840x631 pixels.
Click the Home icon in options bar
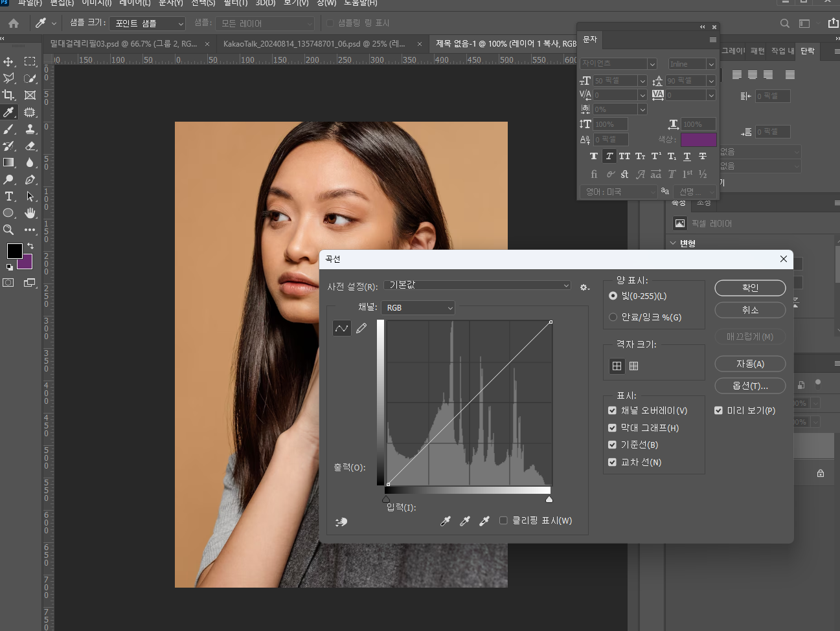[x=14, y=23]
